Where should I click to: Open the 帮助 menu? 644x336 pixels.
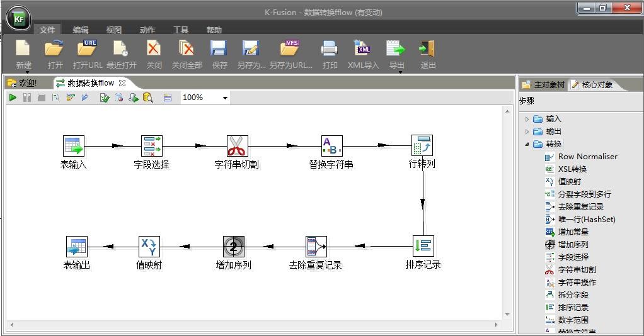214,30
